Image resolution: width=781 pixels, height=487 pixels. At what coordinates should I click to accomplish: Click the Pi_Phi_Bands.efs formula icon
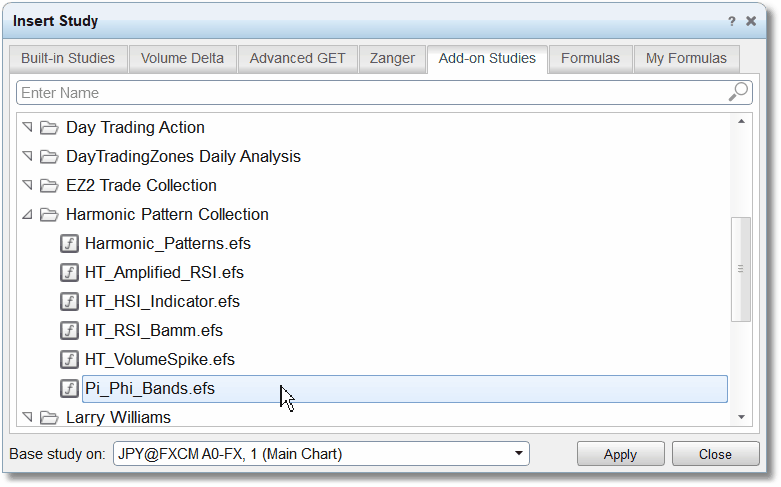pyautogui.click(x=69, y=388)
